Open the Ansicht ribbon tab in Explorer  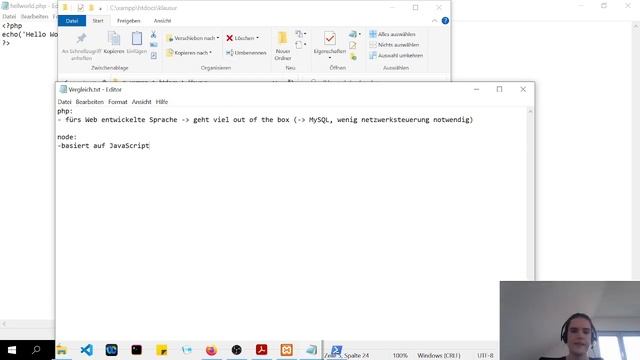162,21
